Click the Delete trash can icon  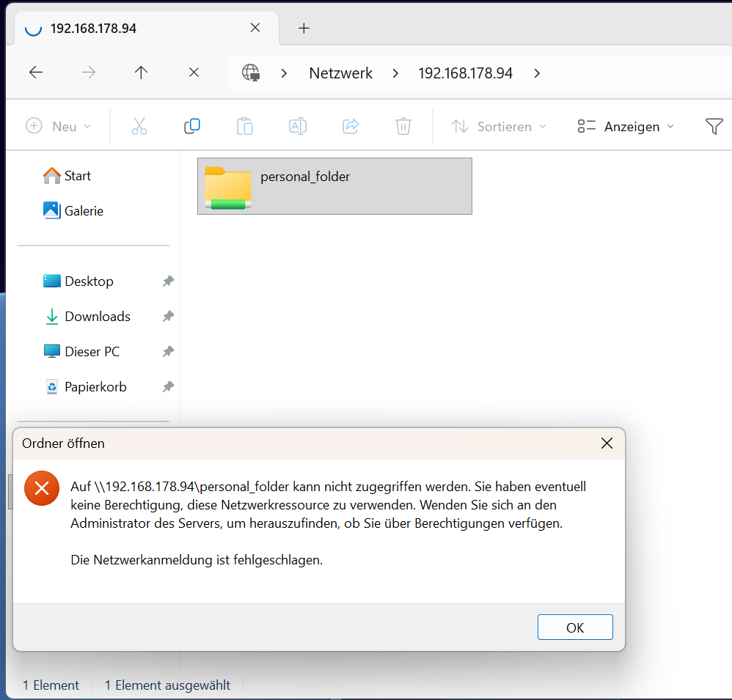(403, 127)
